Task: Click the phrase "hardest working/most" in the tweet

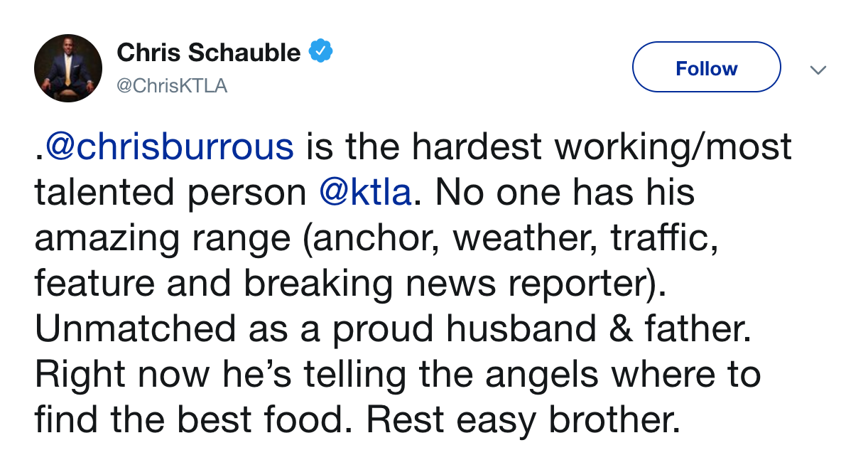Action: click(x=602, y=147)
